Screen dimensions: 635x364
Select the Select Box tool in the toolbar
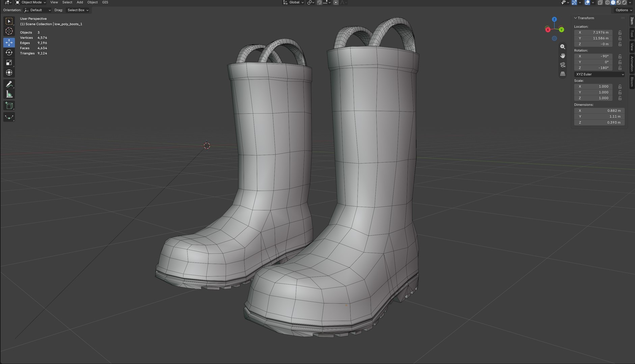9,21
